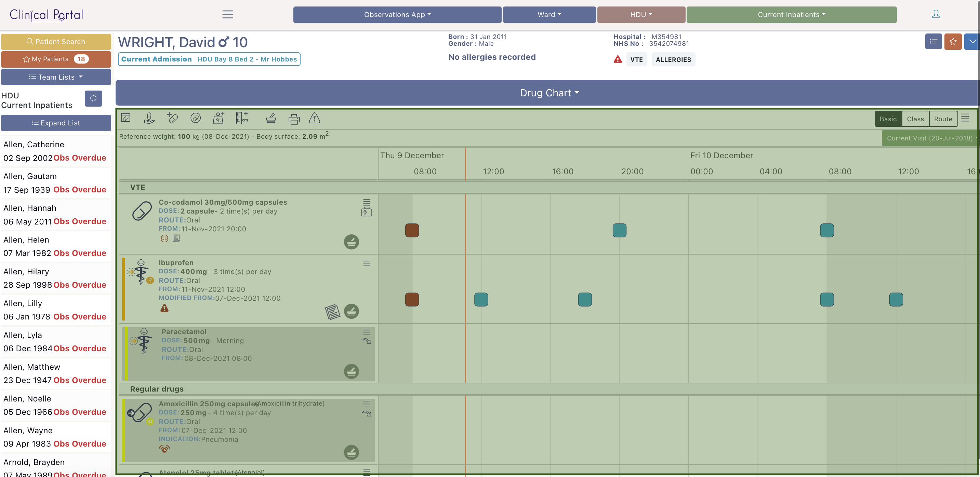The image size is (980, 477).
Task: Open the Ward menu
Action: (549, 14)
